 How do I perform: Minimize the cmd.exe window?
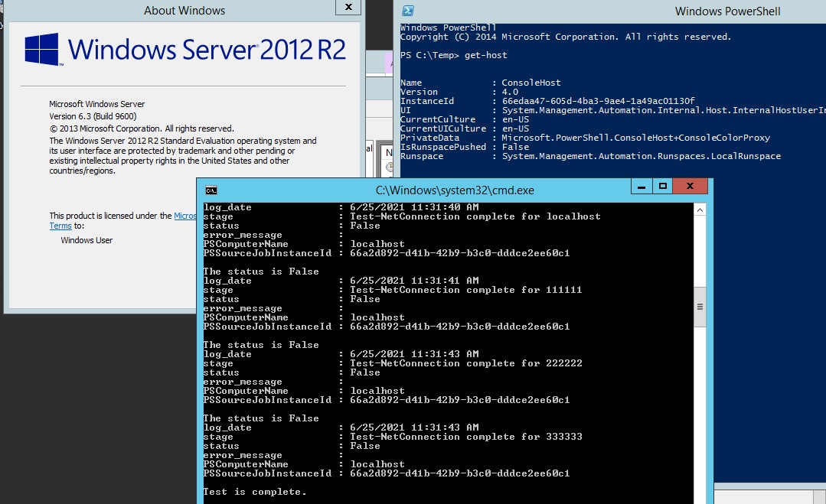point(641,187)
